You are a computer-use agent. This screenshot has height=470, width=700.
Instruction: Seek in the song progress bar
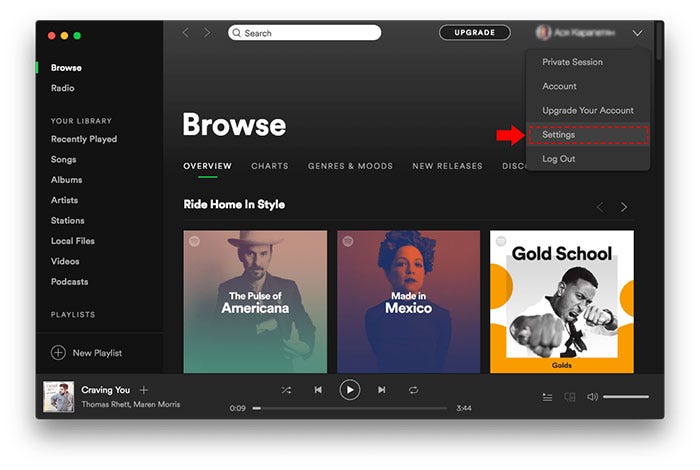(x=350, y=408)
